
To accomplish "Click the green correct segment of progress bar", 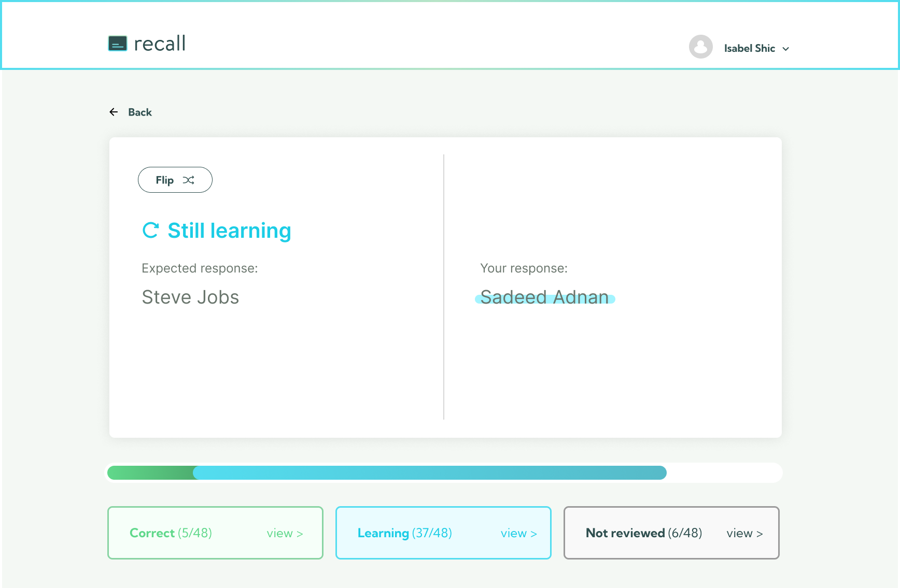I will [150, 472].
